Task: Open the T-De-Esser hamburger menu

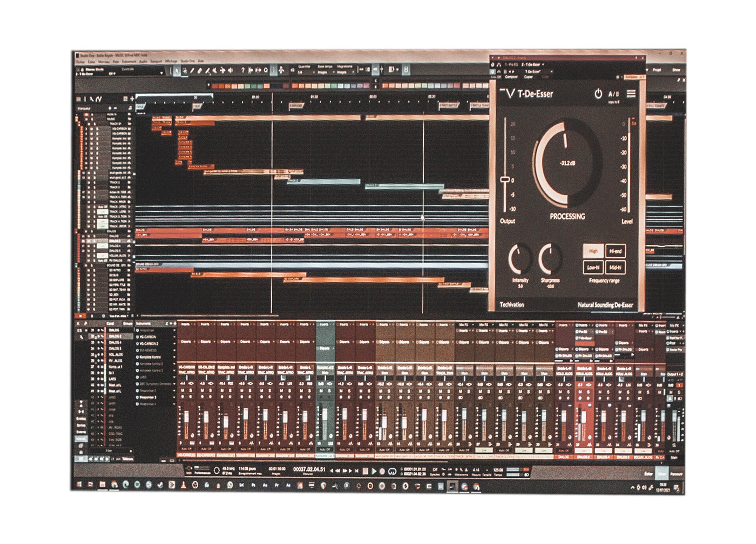Action: coord(631,94)
